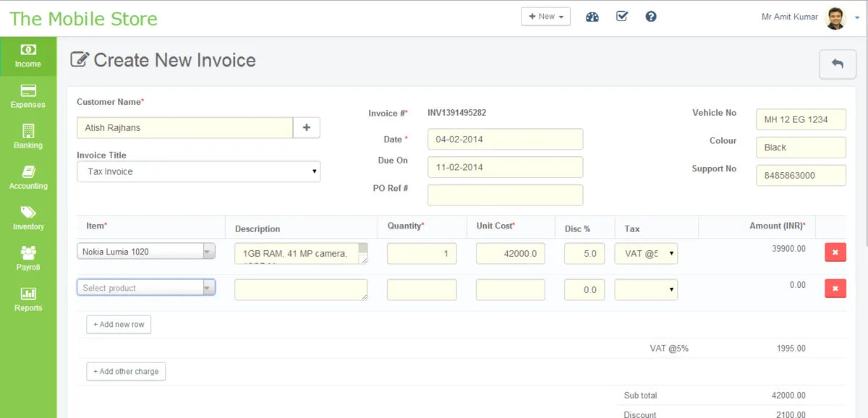Expand the Invoice Title dropdown
Image resolution: width=868 pixels, height=418 pixels.
198,171
